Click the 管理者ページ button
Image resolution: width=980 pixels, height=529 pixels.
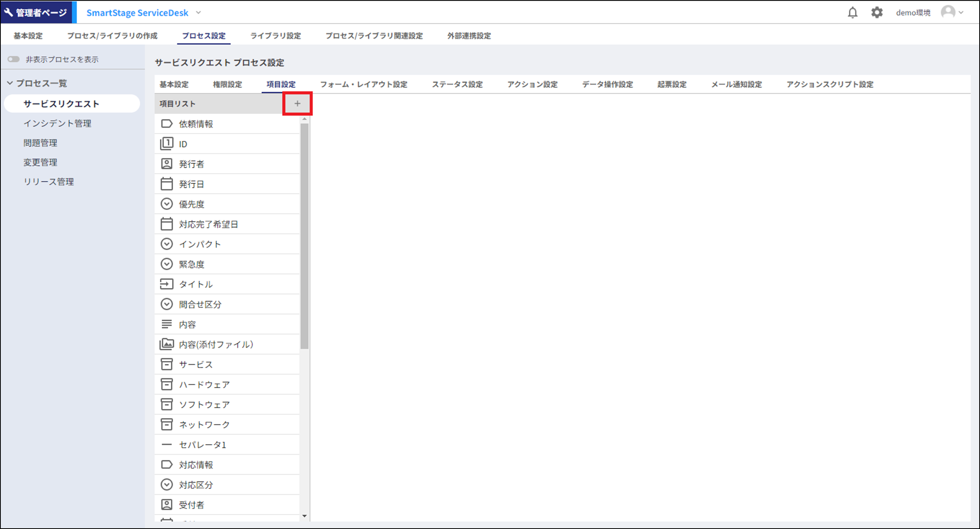pos(36,12)
